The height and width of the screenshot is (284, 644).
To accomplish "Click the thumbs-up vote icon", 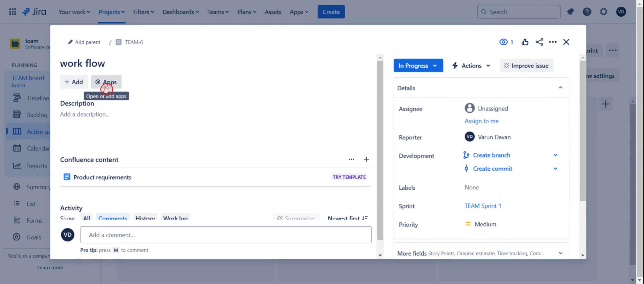I will (525, 42).
